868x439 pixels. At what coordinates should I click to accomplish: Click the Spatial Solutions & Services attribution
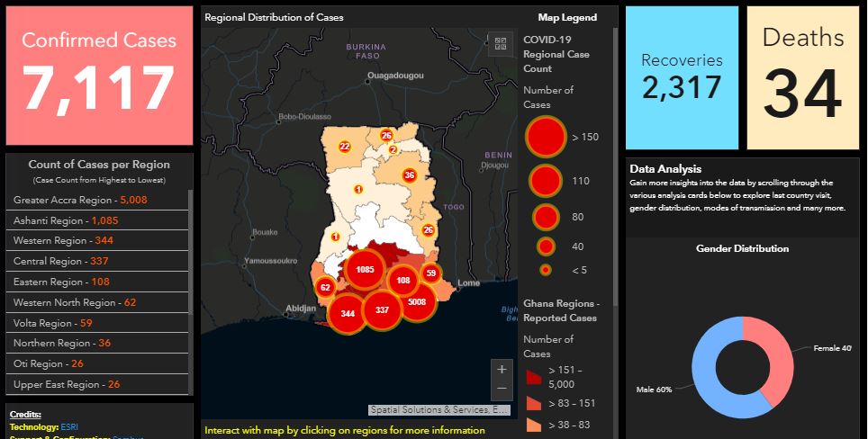[x=439, y=410]
